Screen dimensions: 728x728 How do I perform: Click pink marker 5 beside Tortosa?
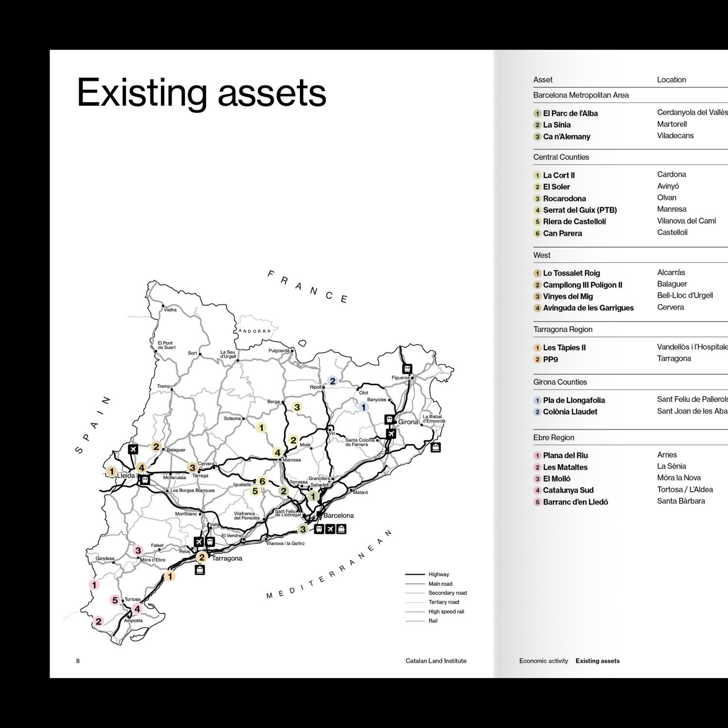[x=115, y=600]
